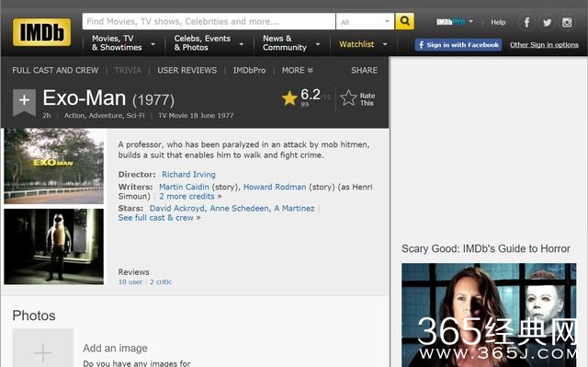Open the horror guide promo image
This screenshot has height=367, width=588.
pyautogui.click(x=489, y=315)
